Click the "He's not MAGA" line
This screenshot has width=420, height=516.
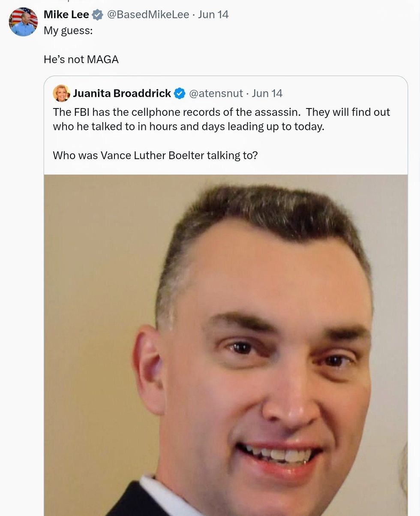click(81, 59)
